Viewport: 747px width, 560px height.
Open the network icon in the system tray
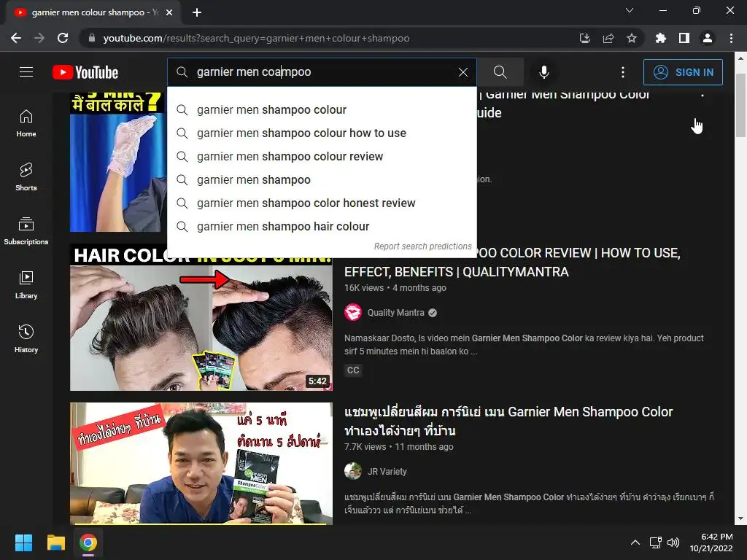click(656, 542)
